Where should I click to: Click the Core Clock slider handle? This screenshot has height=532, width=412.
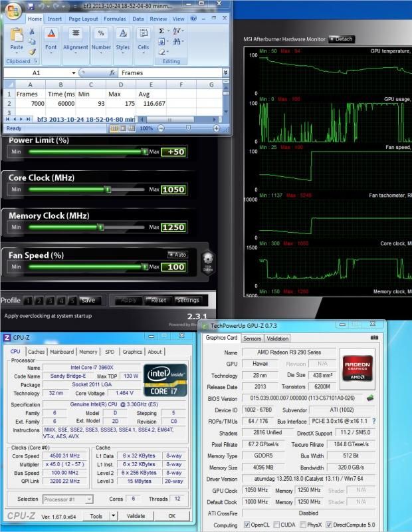coord(108,190)
